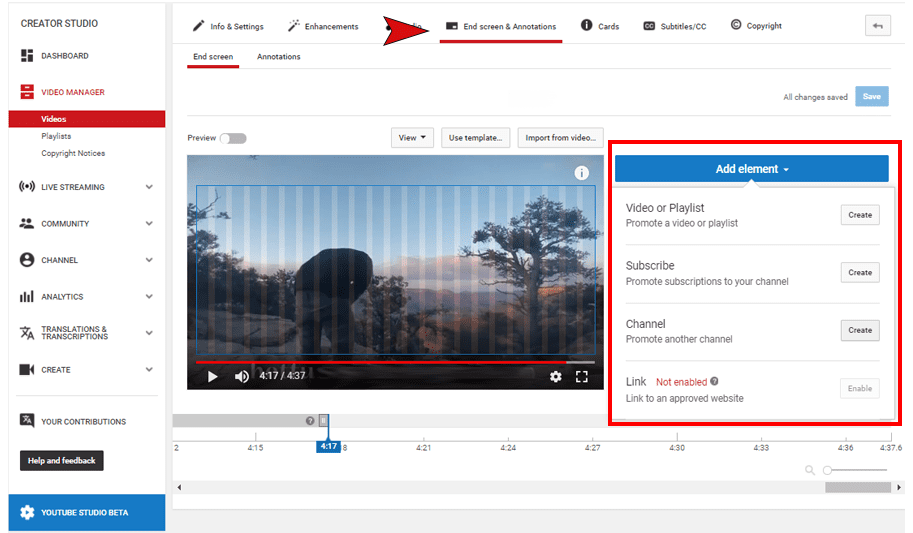Click the Save button
The image size is (913, 533).
(x=872, y=96)
